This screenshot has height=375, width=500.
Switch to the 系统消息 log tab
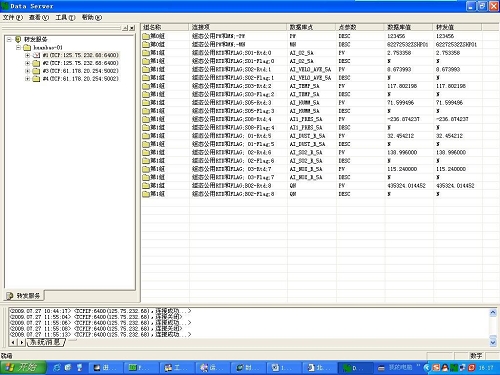pos(45,342)
